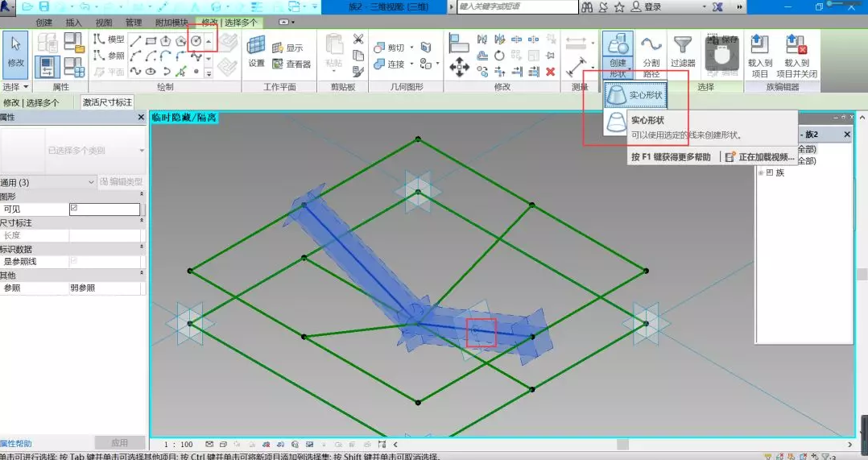Open the Insert (插入) ribbon tab
This screenshot has width=868, height=460.
click(x=73, y=23)
